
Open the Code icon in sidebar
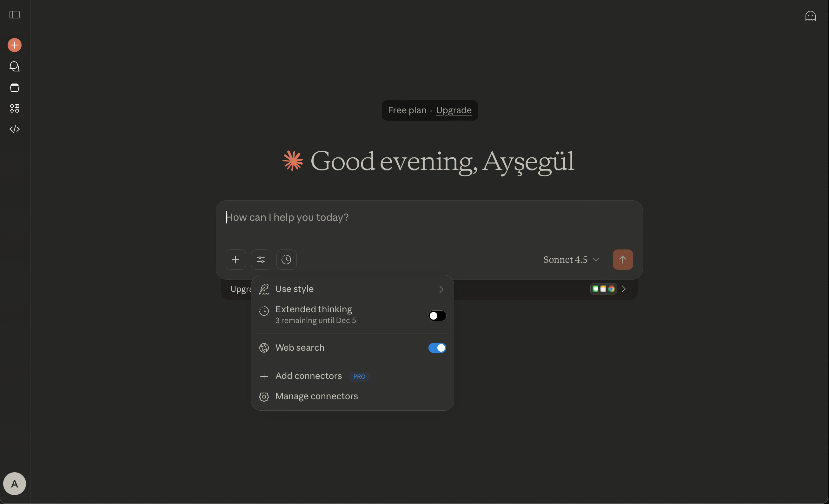[15, 129]
